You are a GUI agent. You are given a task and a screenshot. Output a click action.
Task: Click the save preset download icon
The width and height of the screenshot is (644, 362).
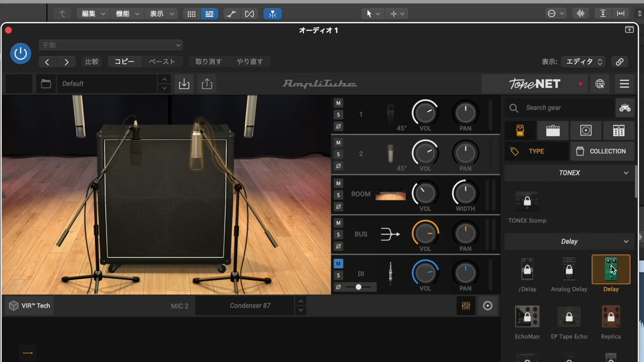click(x=184, y=83)
